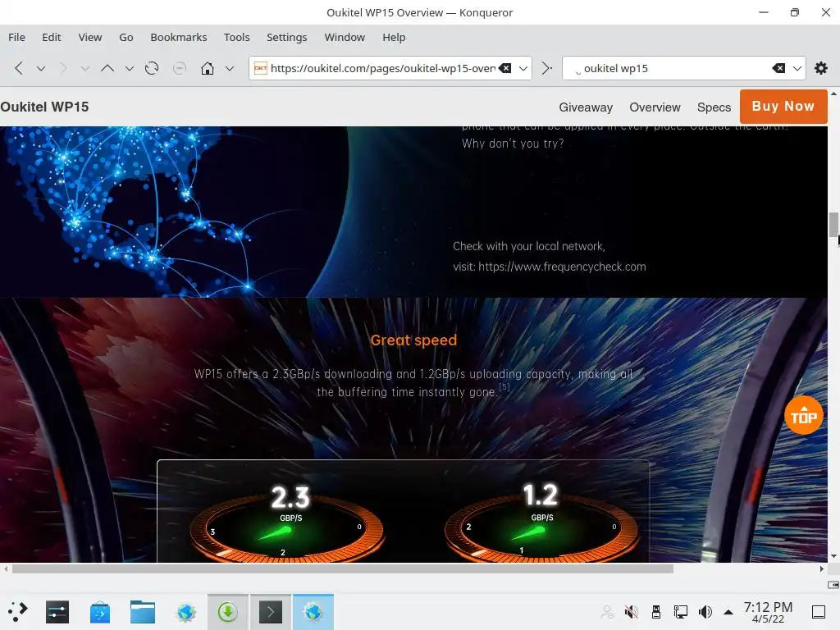
Task: Open the URL history dropdown
Action: 523,69
